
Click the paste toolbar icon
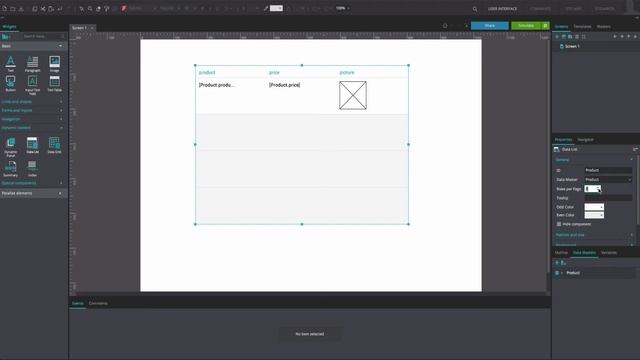point(51,9)
